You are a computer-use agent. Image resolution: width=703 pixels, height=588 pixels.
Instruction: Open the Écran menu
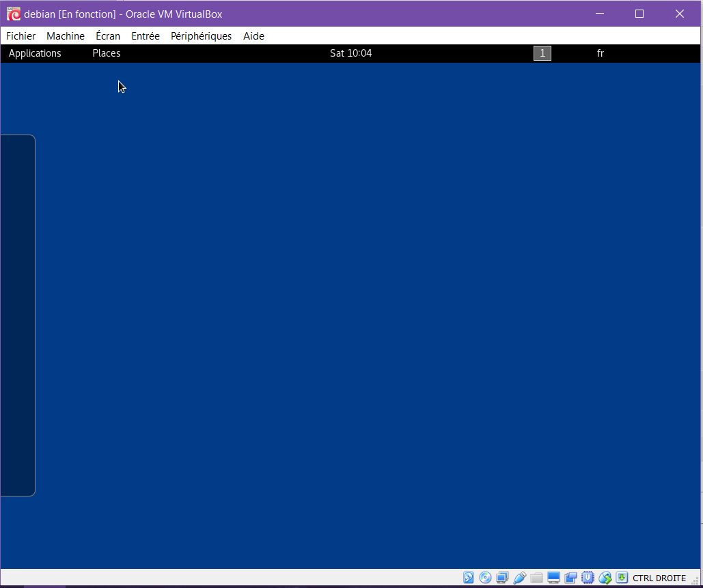pyautogui.click(x=108, y=36)
